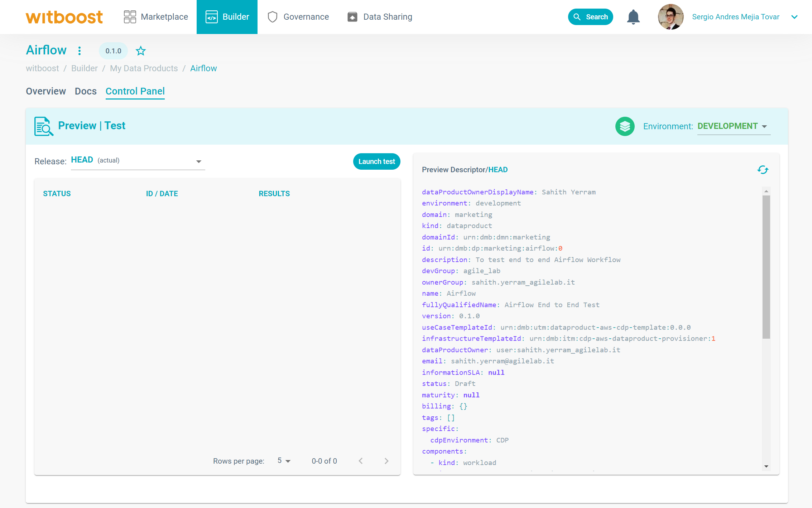The height and width of the screenshot is (508, 812).
Task: Go to previous results page arrow
Action: [x=361, y=461]
